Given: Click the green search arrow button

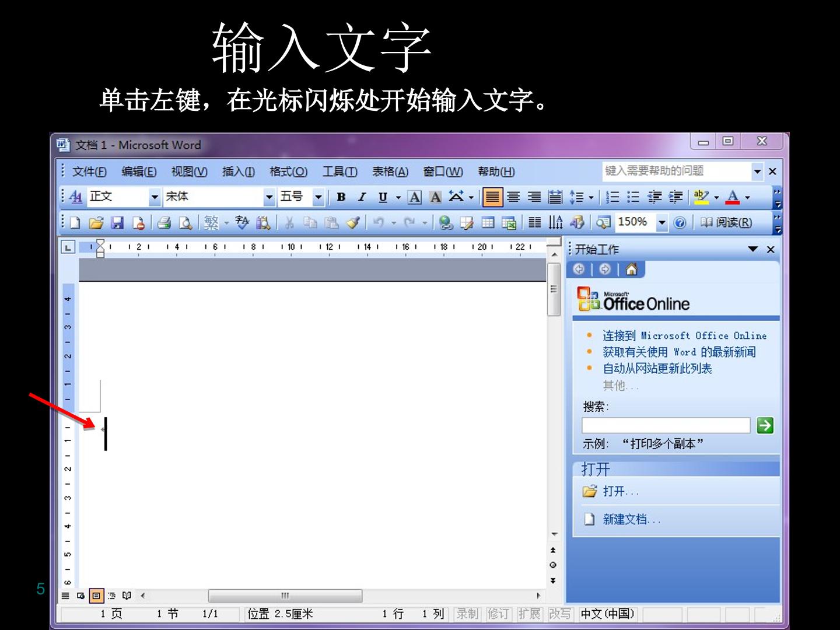Looking at the screenshot, I should point(765,425).
